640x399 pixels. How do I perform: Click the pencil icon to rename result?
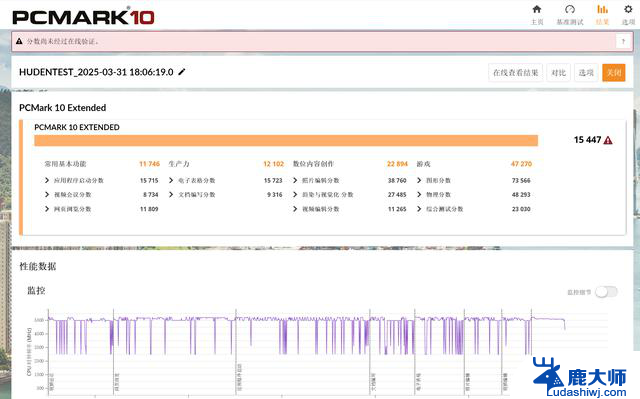pos(182,72)
